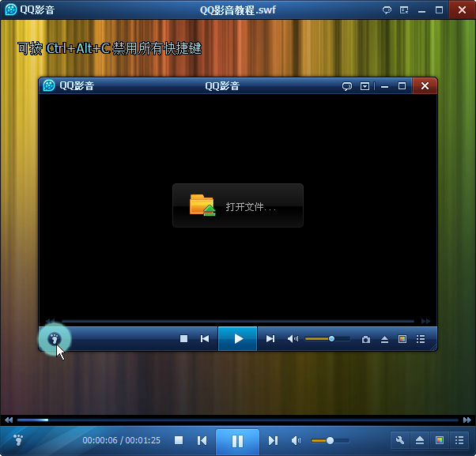Take a screenshot with inner camera icon

tap(366, 339)
